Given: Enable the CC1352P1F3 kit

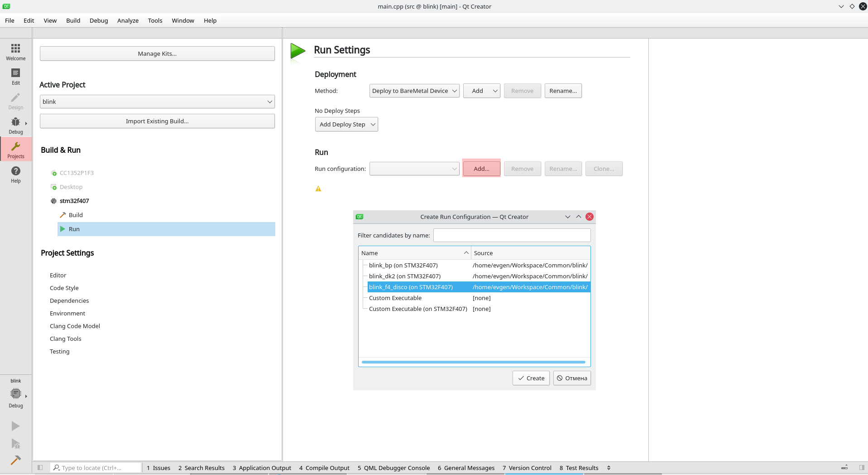Looking at the screenshot, I should coord(77,173).
